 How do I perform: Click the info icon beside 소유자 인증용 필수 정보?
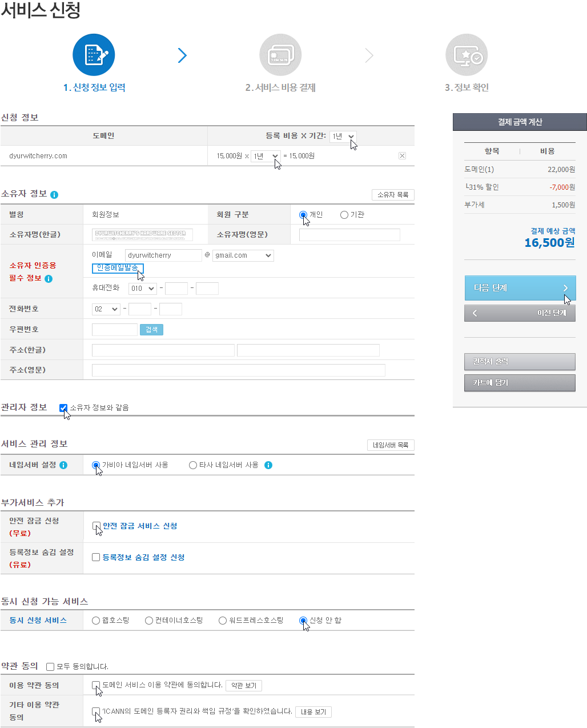[x=49, y=279]
